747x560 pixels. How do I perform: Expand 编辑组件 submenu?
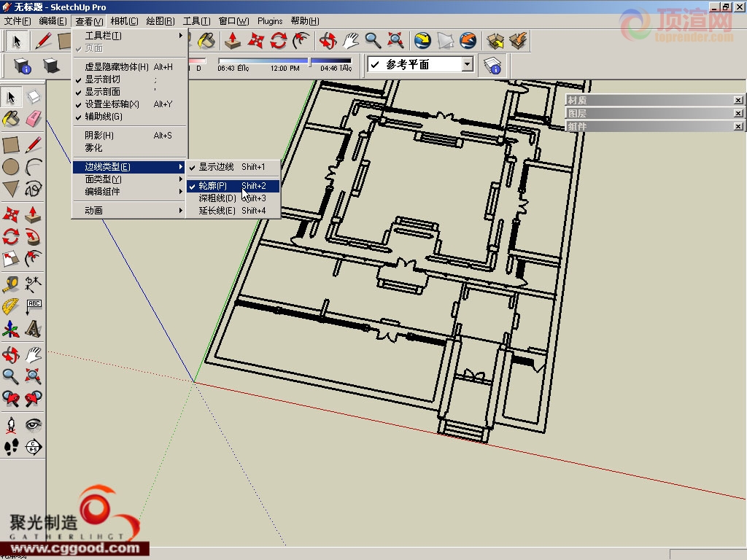[x=130, y=192]
